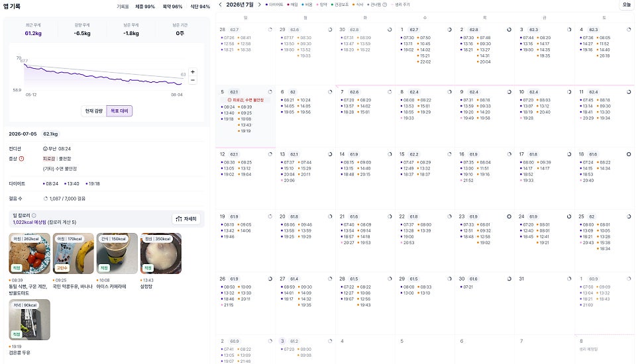The height and width of the screenshot is (364, 640).
Task: Click the weight trend line chart
Action: coord(103,75)
